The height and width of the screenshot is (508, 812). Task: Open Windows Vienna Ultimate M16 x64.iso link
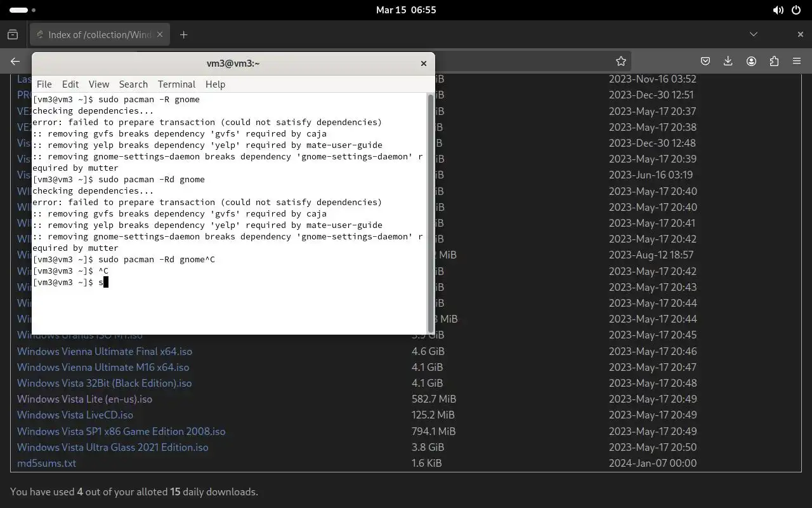(x=103, y=367)
